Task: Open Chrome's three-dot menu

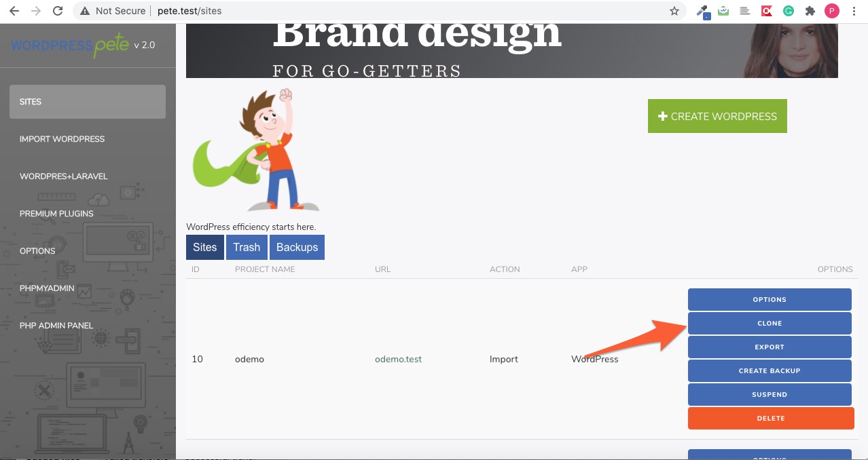Action: [x=854, y=11]
